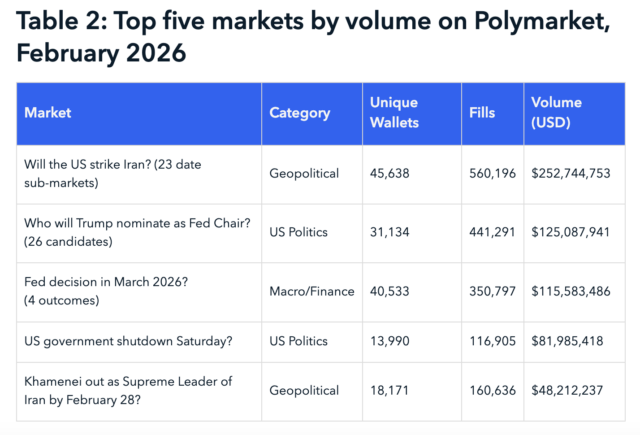The image size is (640, 435).
Task: Select the 'Will the US strike Iran?' market cell
Action: [x=120, y=173]
